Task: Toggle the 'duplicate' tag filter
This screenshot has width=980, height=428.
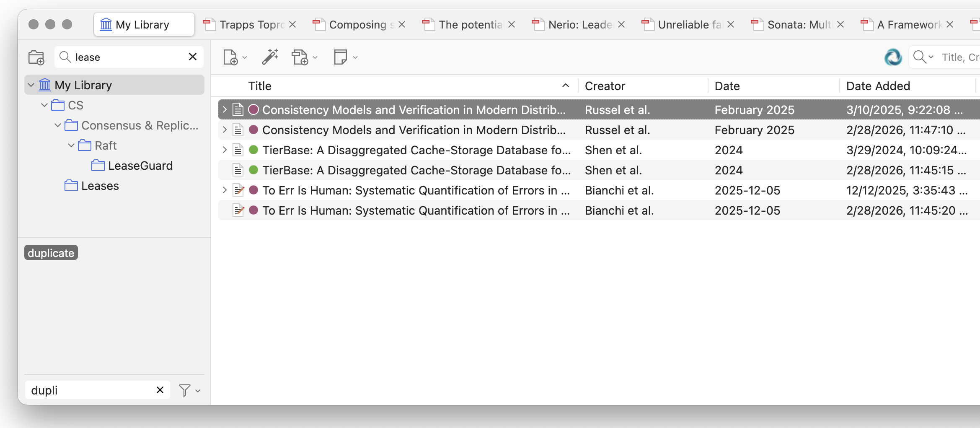Action: (51, 253)
